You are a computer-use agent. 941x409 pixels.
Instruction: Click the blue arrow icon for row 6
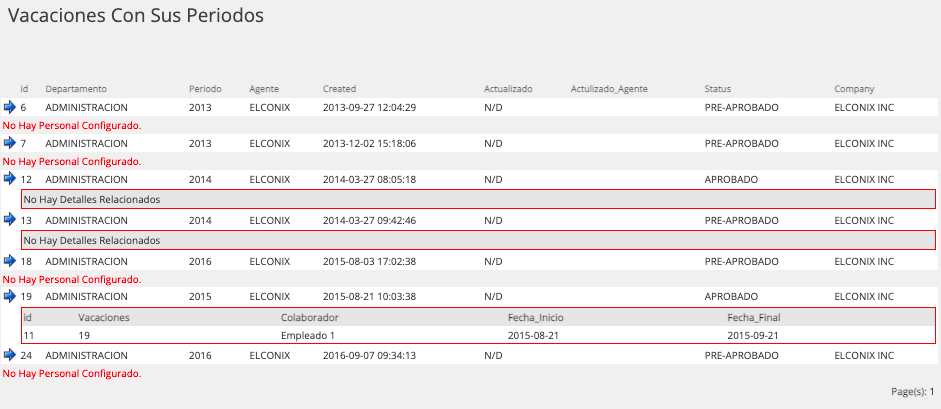point(9,107)
